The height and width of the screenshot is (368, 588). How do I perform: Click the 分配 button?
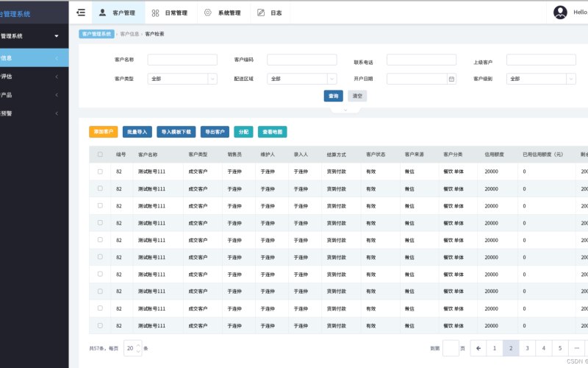(244, 132)
